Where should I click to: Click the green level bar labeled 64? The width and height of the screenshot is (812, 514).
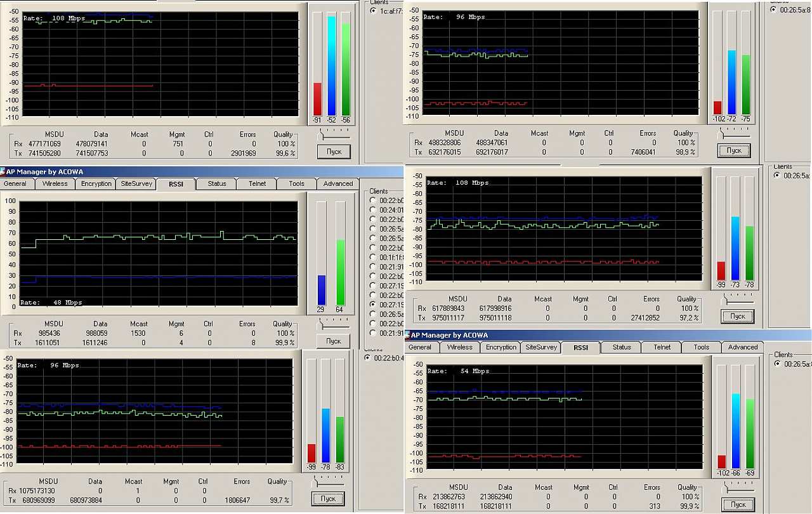(x=340, y=273)
